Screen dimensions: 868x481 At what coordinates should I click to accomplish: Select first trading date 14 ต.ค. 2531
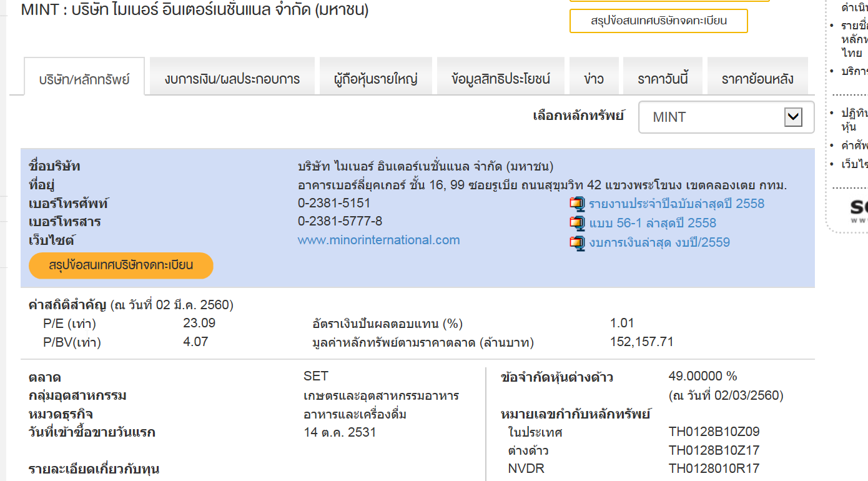click(340, 432)
